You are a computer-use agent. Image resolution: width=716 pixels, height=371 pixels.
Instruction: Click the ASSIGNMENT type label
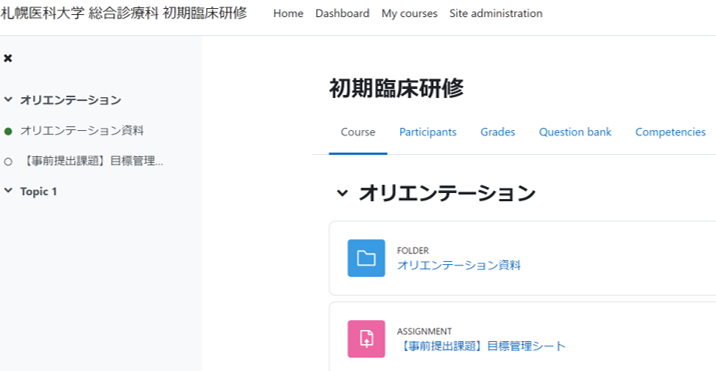(424, 331)
